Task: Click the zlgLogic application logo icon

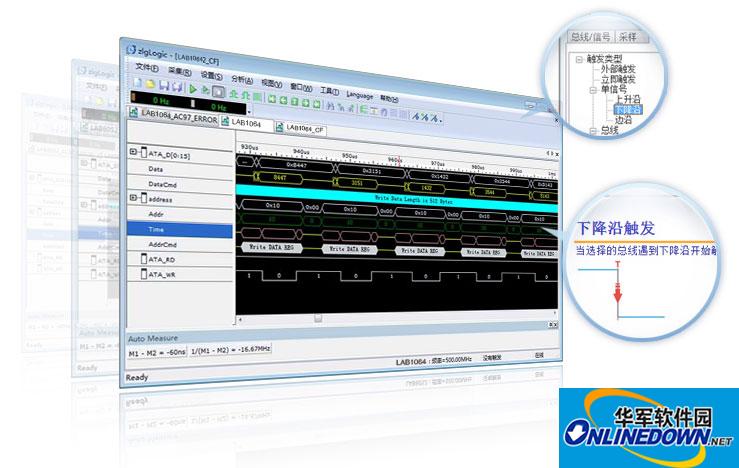Action: (x=131, y=49)
